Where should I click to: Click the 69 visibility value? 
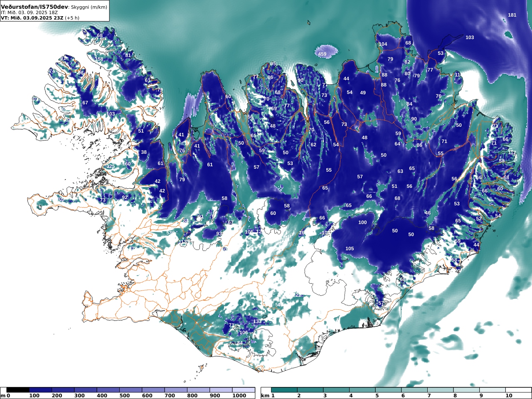click(x=274, y=108)
